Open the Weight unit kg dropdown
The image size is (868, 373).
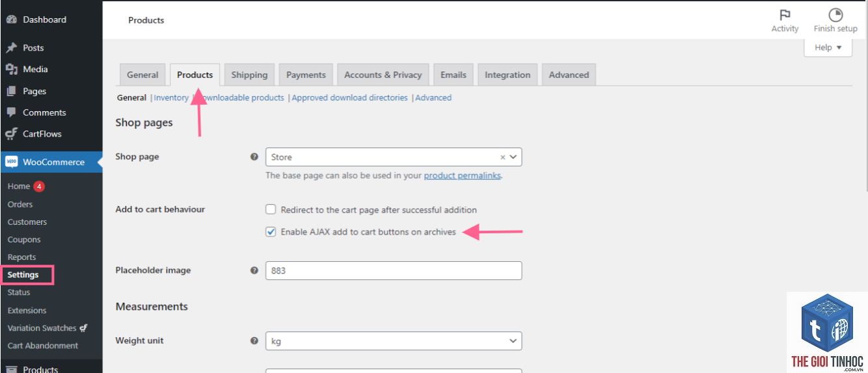[x=394, y=341]
